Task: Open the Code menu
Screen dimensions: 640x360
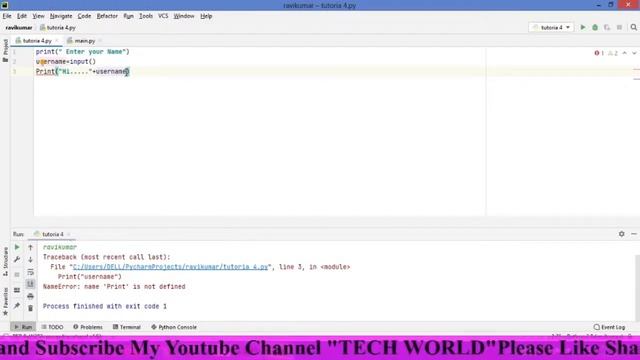Action: [84, 16]
